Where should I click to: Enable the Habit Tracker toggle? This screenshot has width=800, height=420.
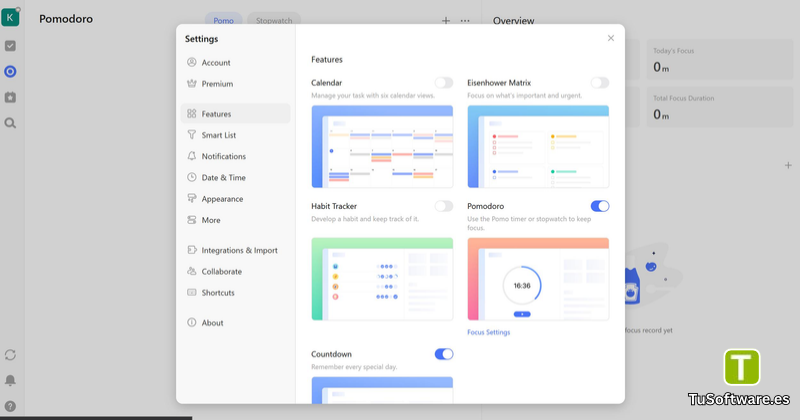(x=443, y=206)
